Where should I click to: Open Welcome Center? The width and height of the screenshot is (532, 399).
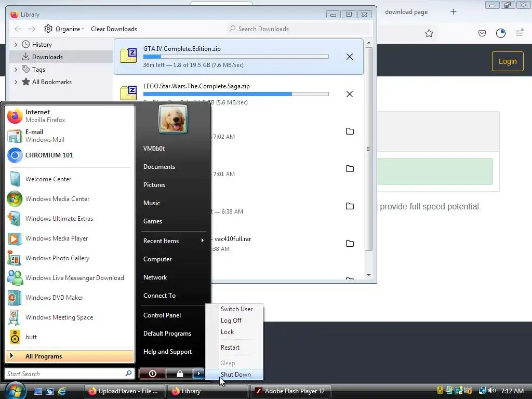coord(70,179)
